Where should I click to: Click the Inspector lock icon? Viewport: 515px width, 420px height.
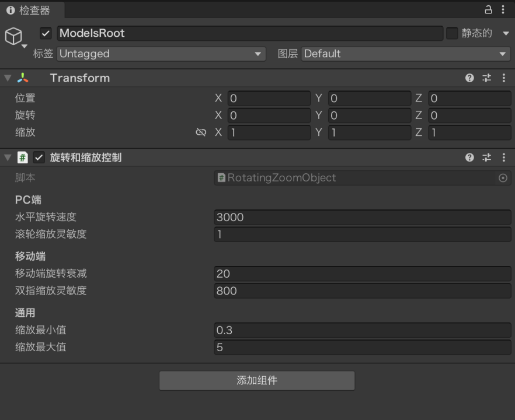coord(488,10)
